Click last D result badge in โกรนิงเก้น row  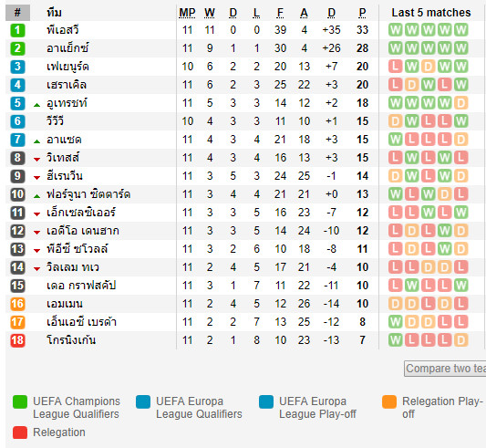[x=460, y=340]
